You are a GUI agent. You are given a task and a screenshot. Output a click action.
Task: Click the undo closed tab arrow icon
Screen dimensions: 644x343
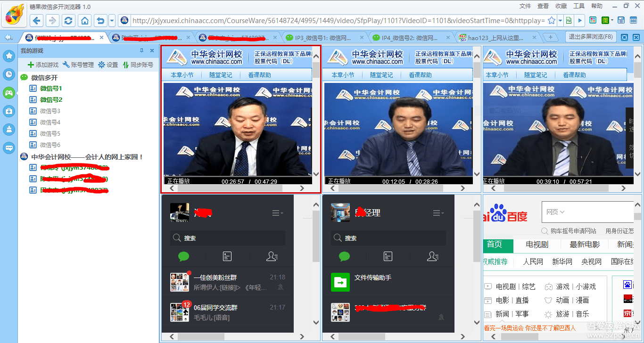pos(100,20)
